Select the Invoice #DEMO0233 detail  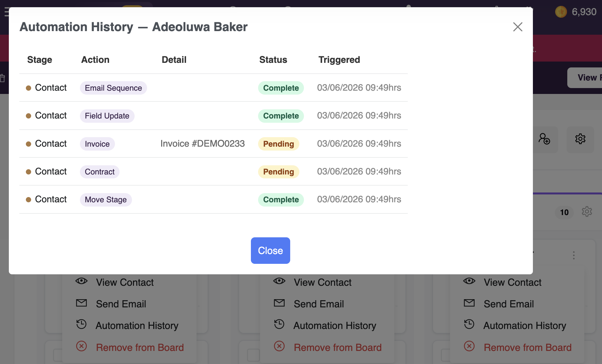202,144
